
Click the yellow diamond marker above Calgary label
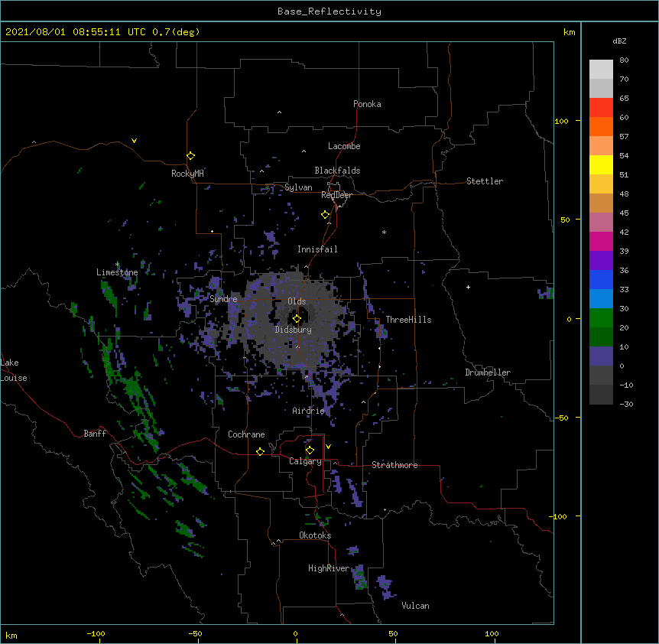(x=310, y=450)
